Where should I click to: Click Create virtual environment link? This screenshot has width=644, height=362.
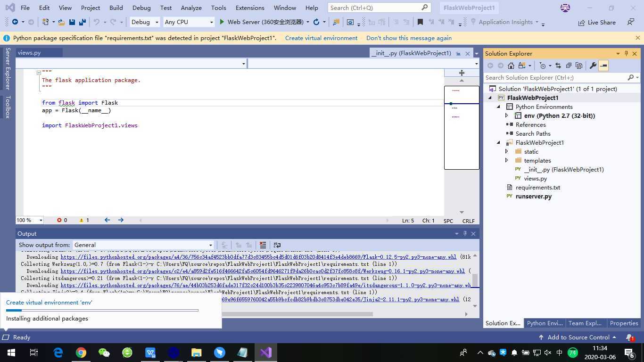coord(321,38)
